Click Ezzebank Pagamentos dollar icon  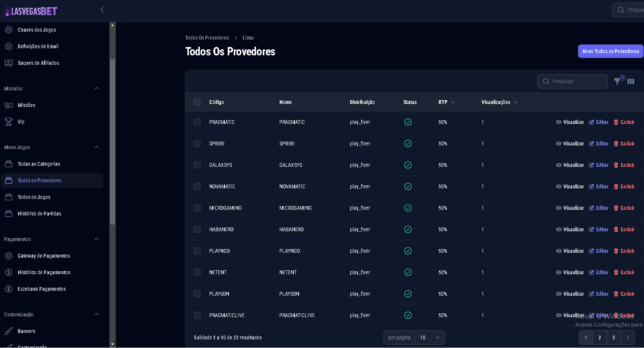coord(9,289)
